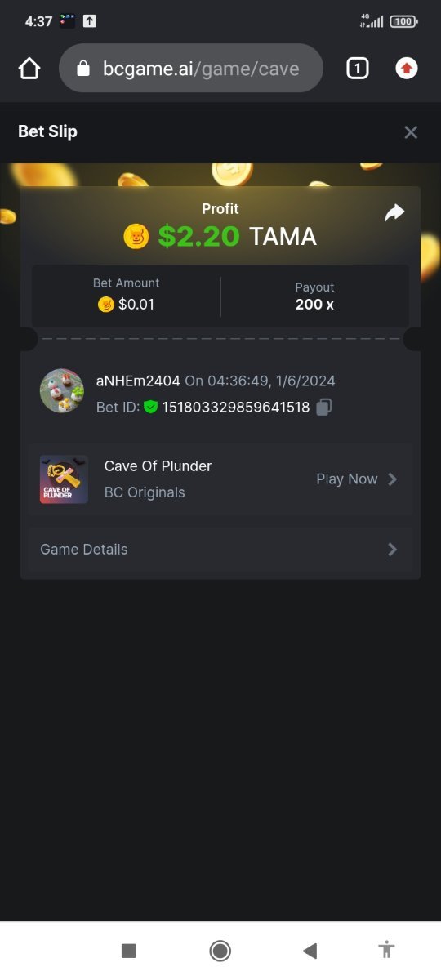Tap the coin icon beside the bet amount
Screen dimensions: 441x980
pyautogui.click(x=106, y=305)
